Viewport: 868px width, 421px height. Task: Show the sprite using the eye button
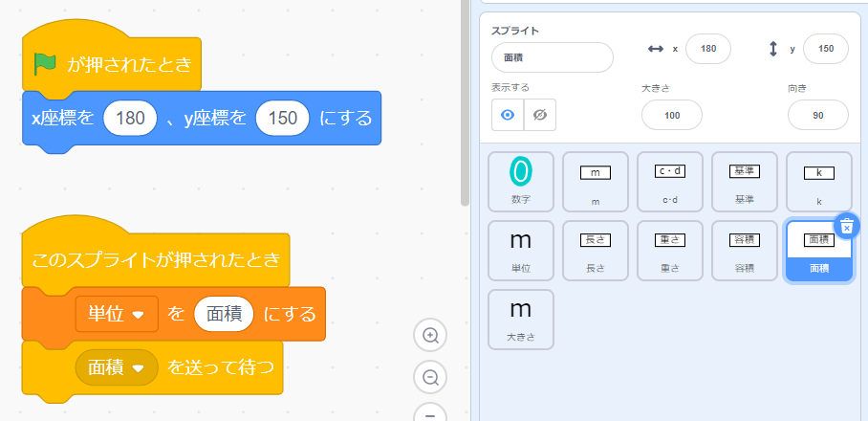[508, 115]
